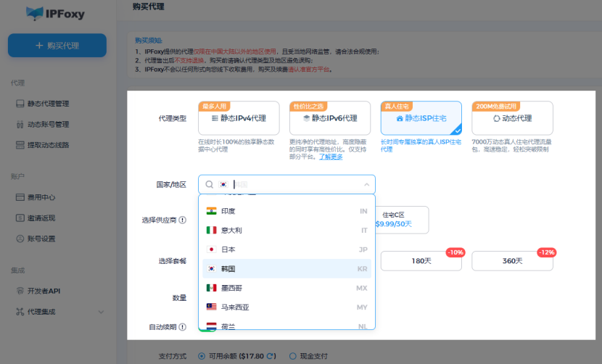The width and height of the screenshot is (602, 364).
Task: Click the 了解更多 link
Action: [x=331, y=157]
